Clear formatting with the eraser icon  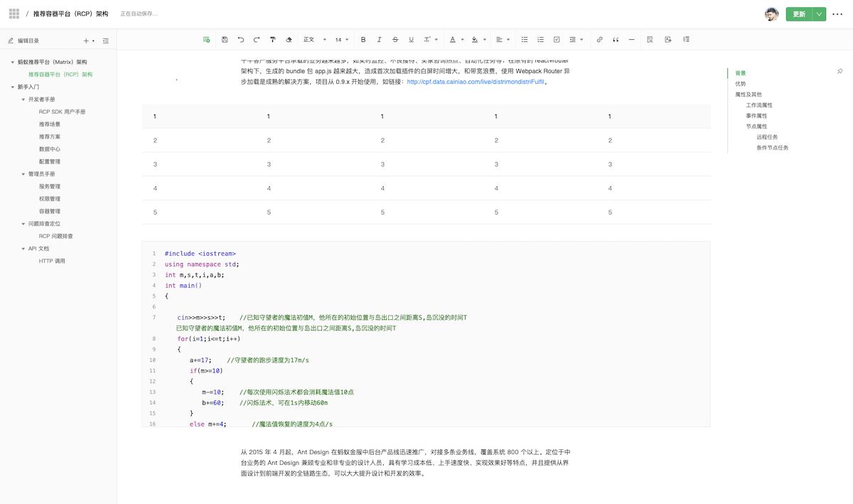[289, 40]
